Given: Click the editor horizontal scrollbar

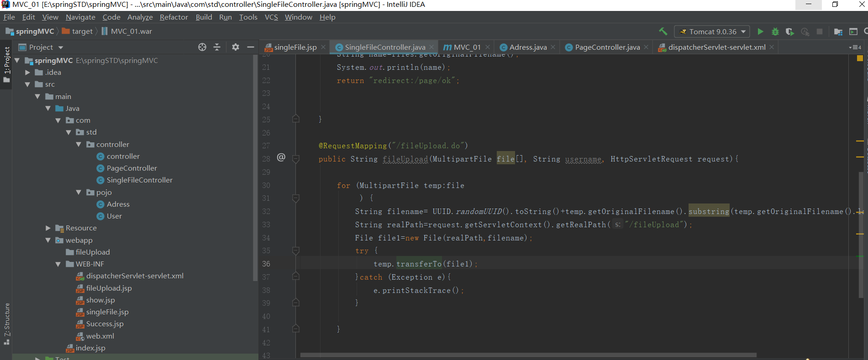Looking at the screenshot, I should tap(528, 355).
